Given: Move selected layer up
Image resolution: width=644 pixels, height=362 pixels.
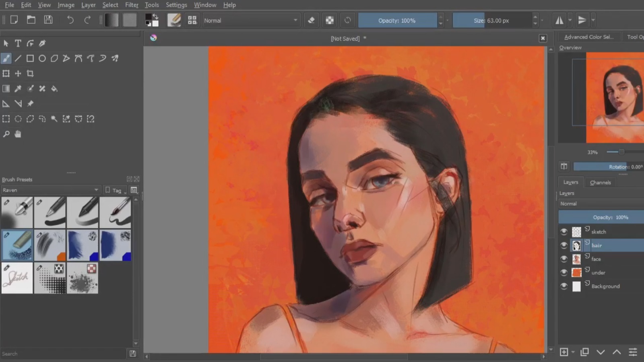Looking at the screenshot, I should tap(617, 352).
